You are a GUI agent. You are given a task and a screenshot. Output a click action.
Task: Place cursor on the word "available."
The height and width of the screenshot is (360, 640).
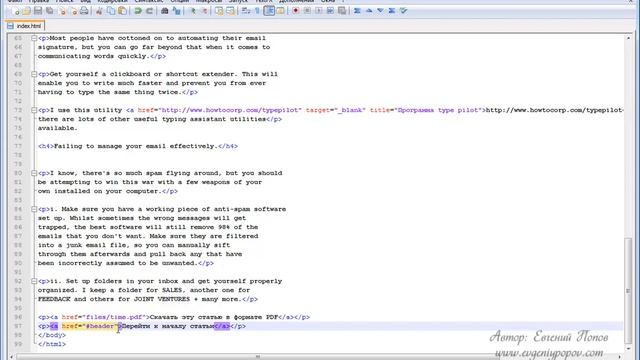[58, 128]
